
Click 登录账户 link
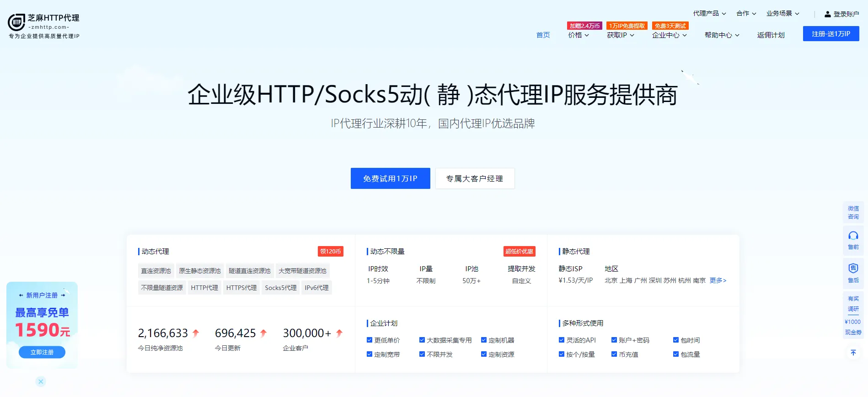(x=846, y=14)
